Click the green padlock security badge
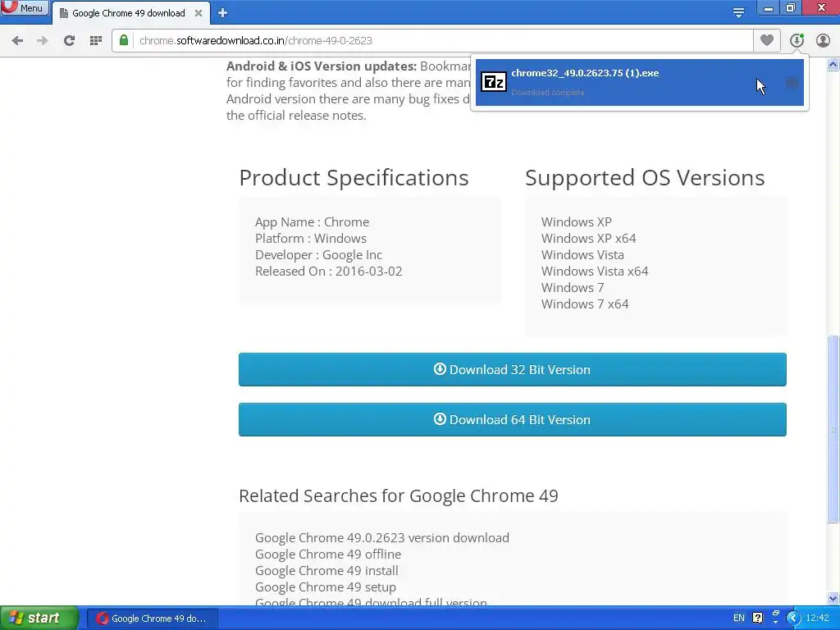 124,40
